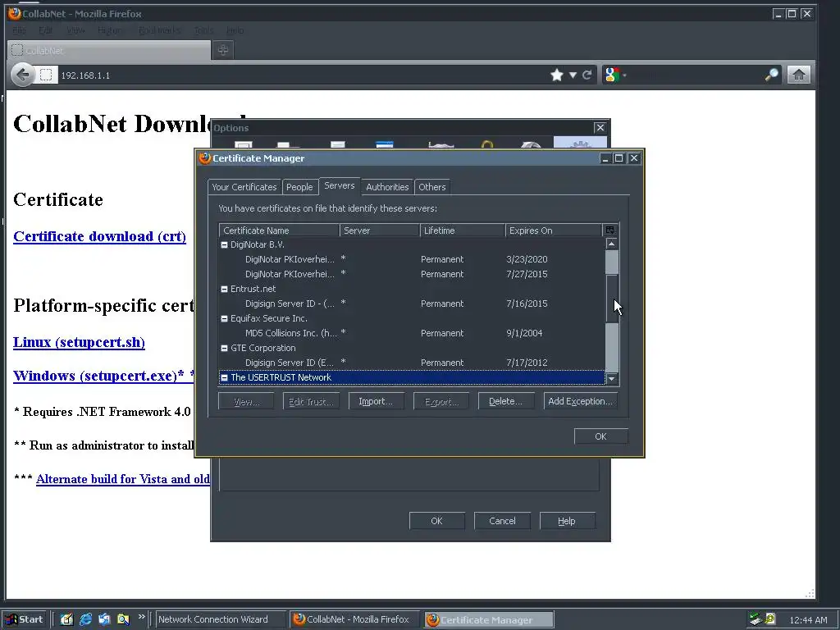The width and height of the screenshot is (840, 630).
Task: Select the Servers tab
Action: [x=340, y=186]
